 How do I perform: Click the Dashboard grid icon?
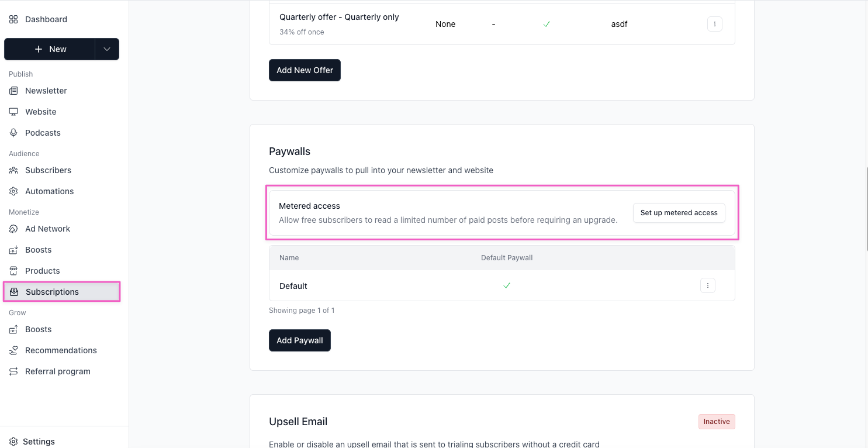tap(13, 19)
